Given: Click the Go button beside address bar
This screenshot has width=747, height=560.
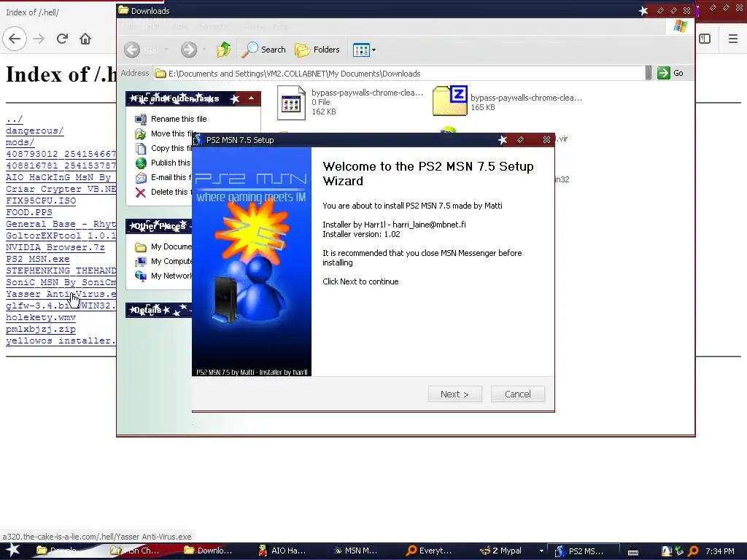Looking at the screenshot, I should pos(670,73).
